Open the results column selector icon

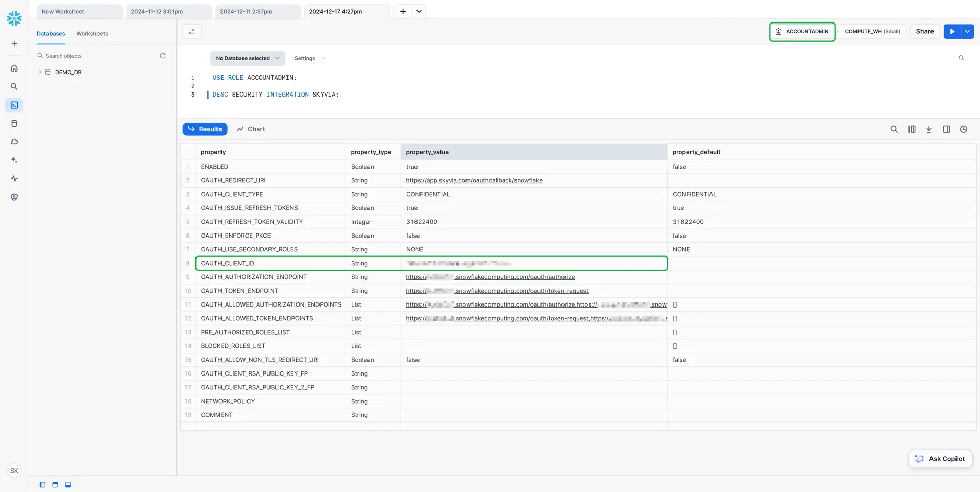[912, 129]
